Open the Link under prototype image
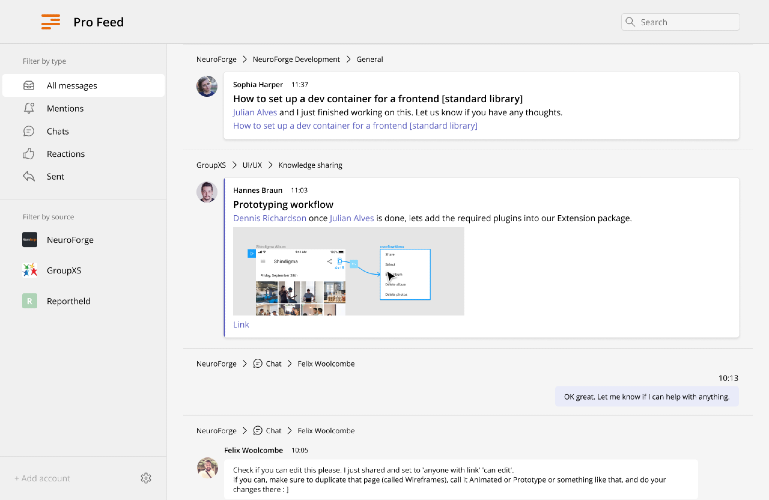 tap(241, 325)
